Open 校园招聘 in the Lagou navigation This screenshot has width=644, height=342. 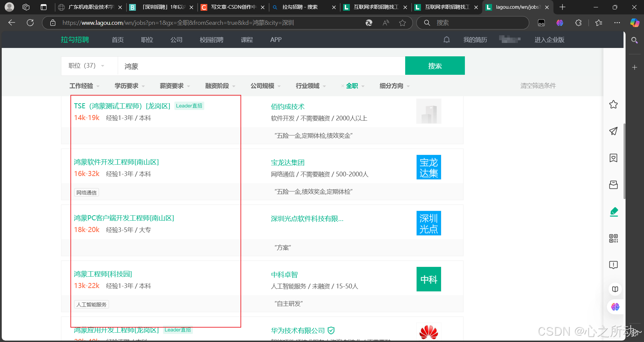[212, 40]
